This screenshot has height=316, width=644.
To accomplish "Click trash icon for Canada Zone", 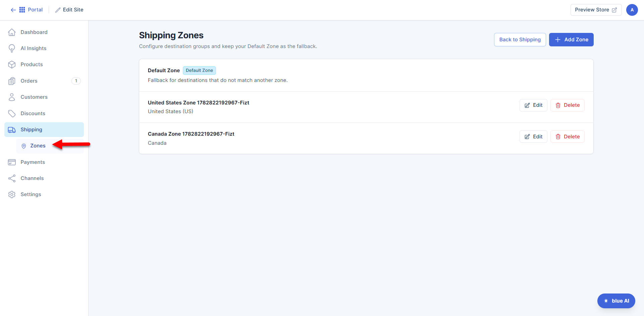I will [x=558, y=137].
